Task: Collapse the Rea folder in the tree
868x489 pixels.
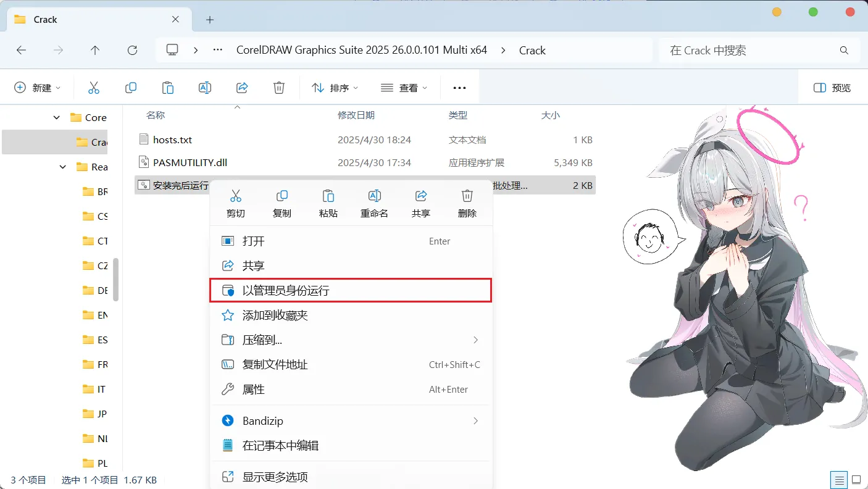Action: pos(63,167)
